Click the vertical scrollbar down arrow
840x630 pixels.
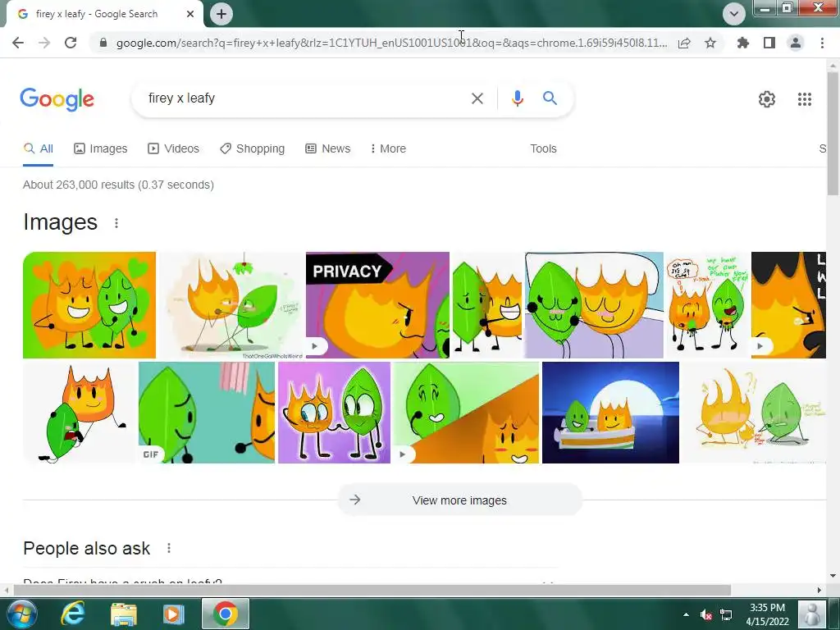pyautogui.click(x=833, y=576)
